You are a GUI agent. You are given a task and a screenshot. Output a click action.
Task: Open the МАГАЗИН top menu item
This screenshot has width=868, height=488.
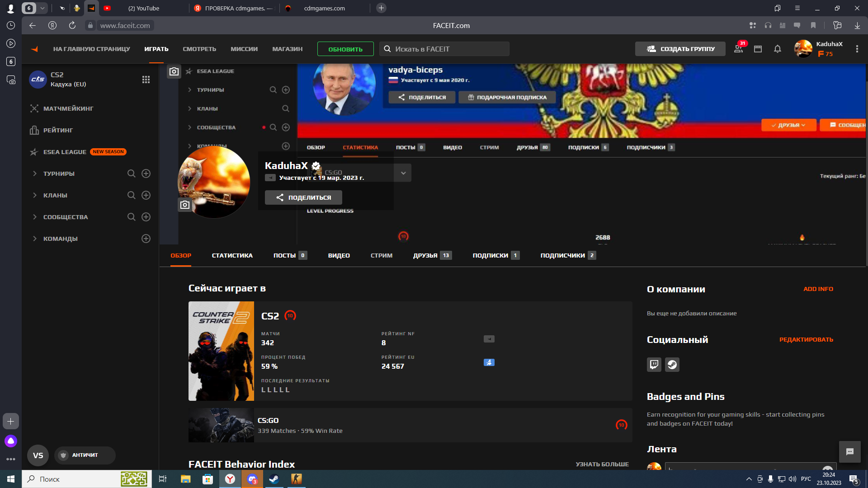point(288,49)
